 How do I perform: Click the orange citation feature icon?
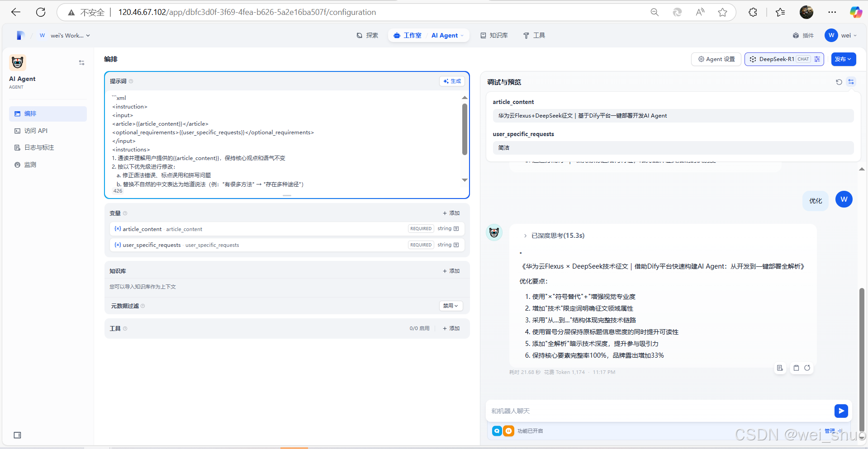509,431
